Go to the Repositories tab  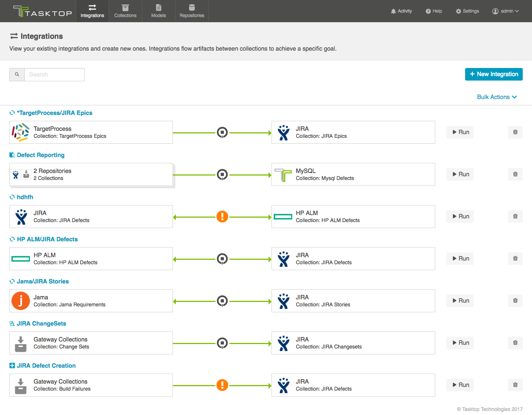point(192,11)
